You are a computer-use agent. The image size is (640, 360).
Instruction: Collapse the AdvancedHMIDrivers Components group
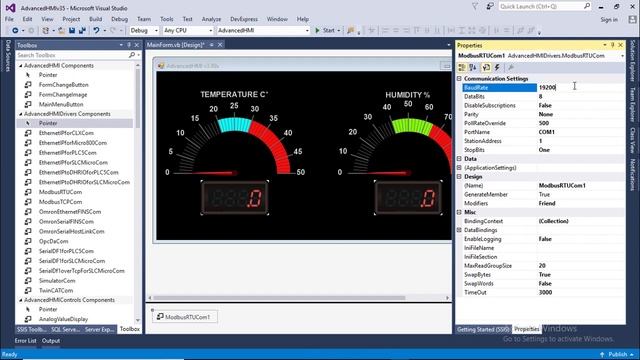pos(21,114)
